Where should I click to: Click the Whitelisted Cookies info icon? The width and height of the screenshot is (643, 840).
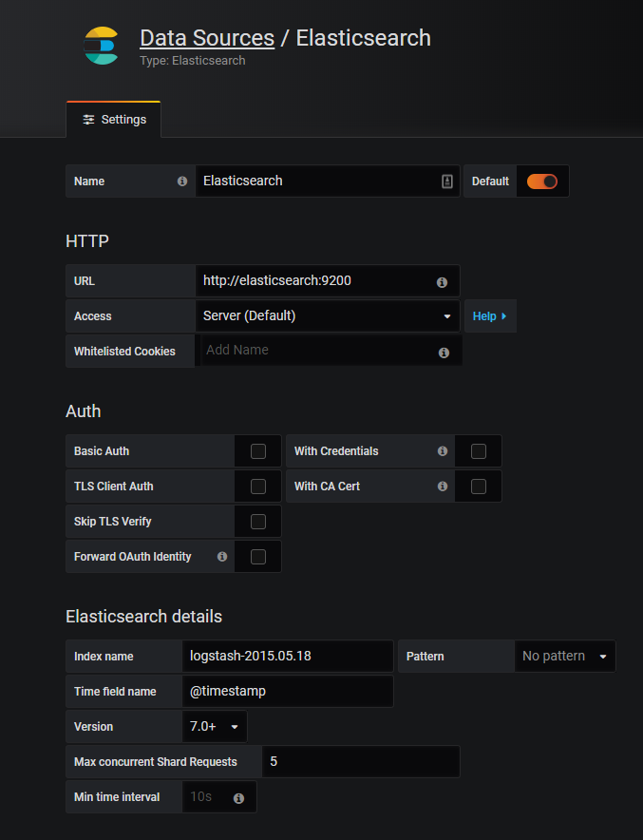click(444, 353)
